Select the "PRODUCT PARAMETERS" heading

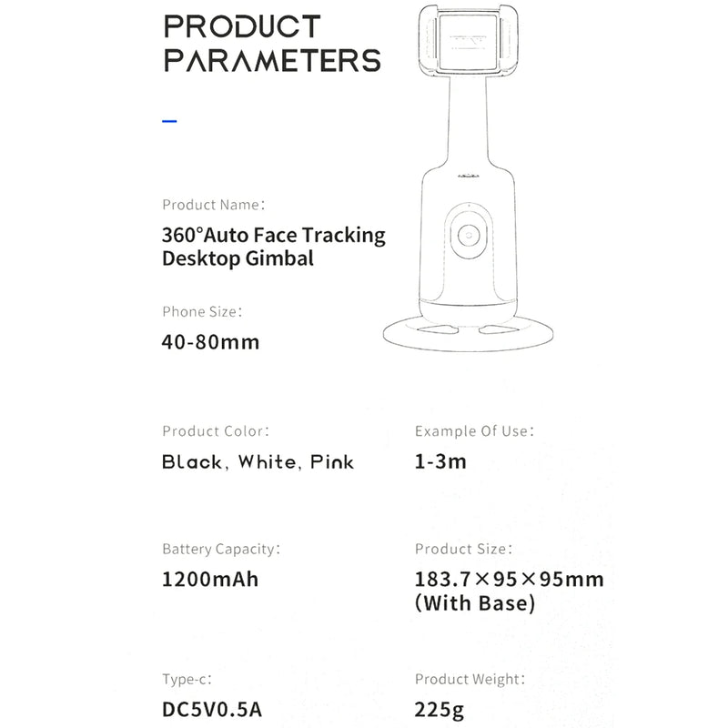(x=270, y=44)
